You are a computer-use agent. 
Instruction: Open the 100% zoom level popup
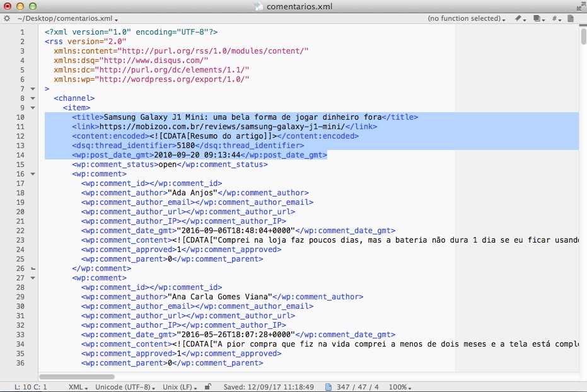point(400,387)
